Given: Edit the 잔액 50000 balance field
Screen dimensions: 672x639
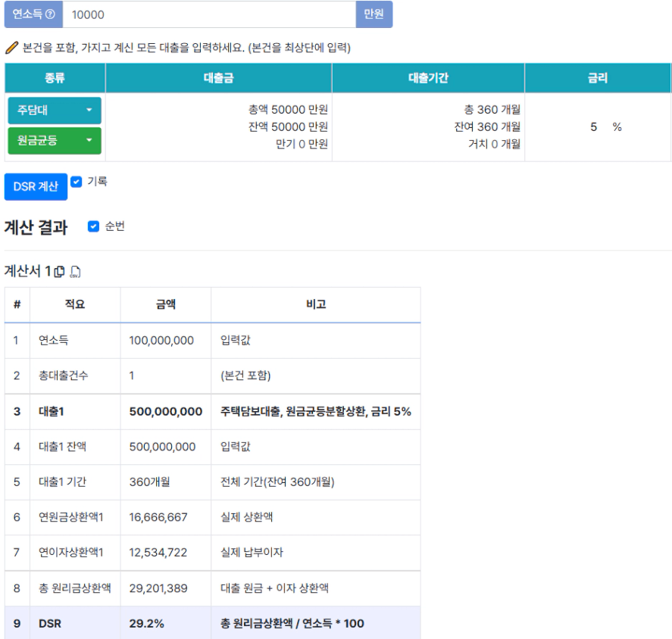Looking at the screenshot, I should (x=288, y=127).
